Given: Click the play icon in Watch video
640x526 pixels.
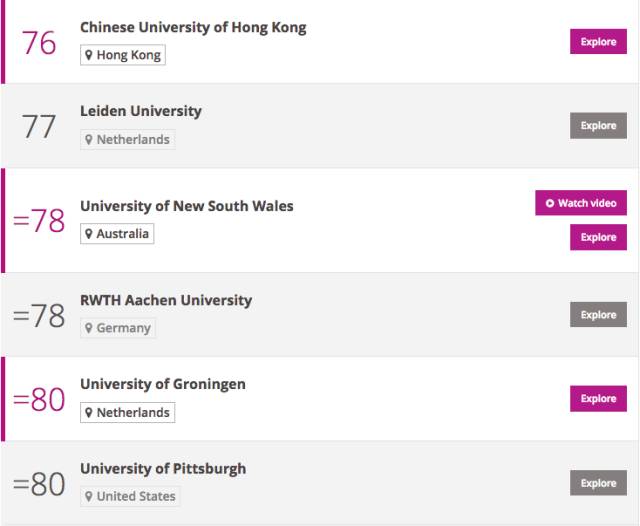Looking at the screenshot, I should (x=550, y=203).
